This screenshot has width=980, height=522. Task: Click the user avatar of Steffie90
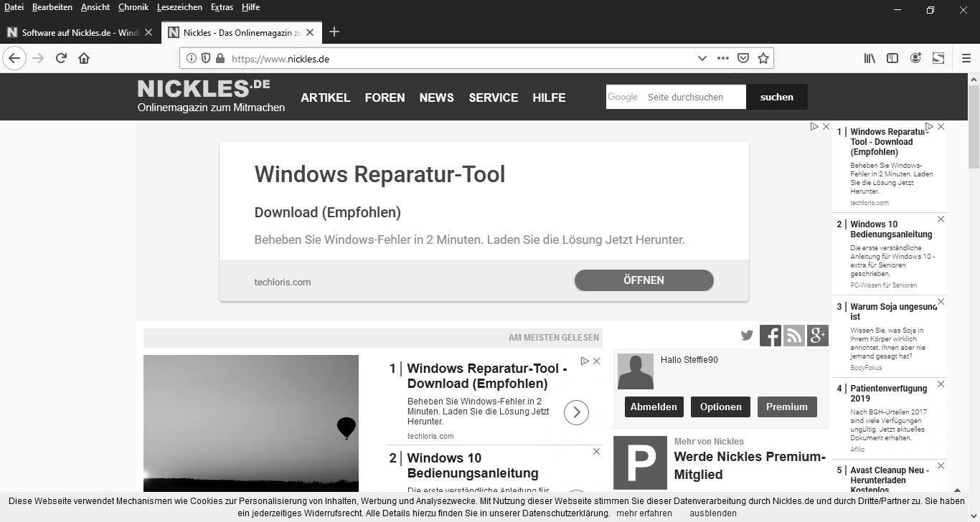636,371
